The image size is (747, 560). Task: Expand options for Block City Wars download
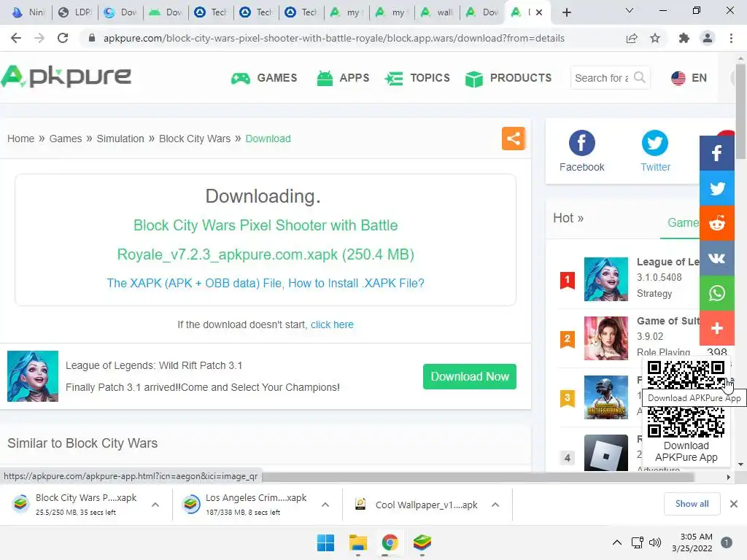pos(155,505)
